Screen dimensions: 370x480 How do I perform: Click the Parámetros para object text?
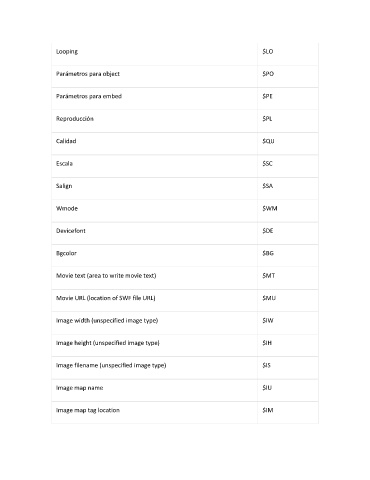coord(88,74)
